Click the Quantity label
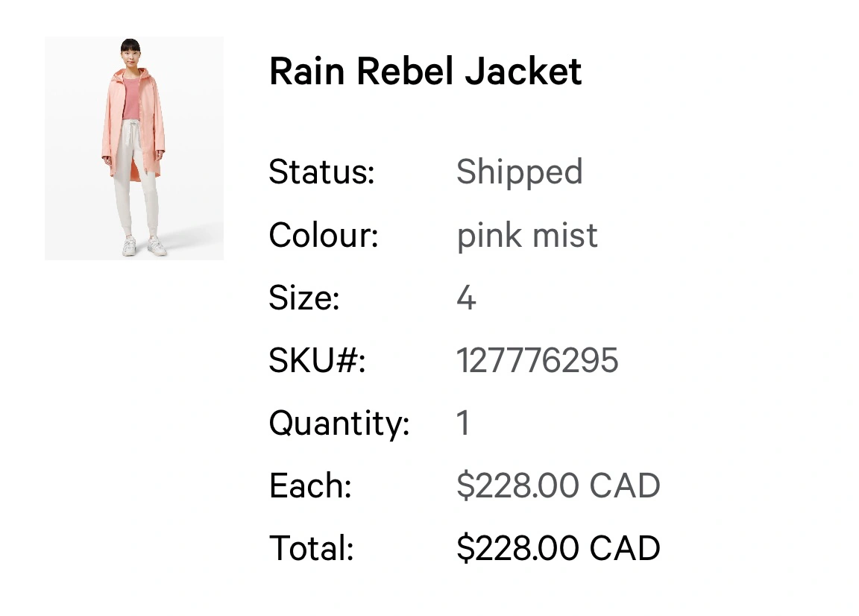 [339, 424]
